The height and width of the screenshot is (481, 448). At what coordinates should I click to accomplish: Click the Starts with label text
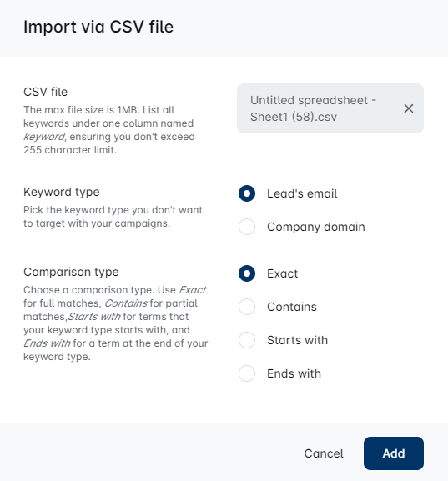point(297,340)
